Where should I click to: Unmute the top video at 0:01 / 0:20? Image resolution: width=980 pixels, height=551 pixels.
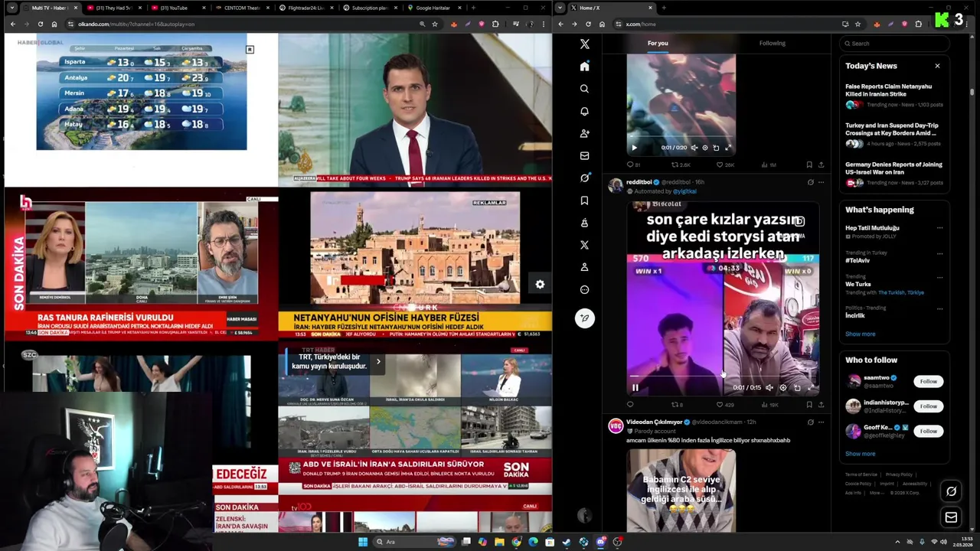click(694, 148)
